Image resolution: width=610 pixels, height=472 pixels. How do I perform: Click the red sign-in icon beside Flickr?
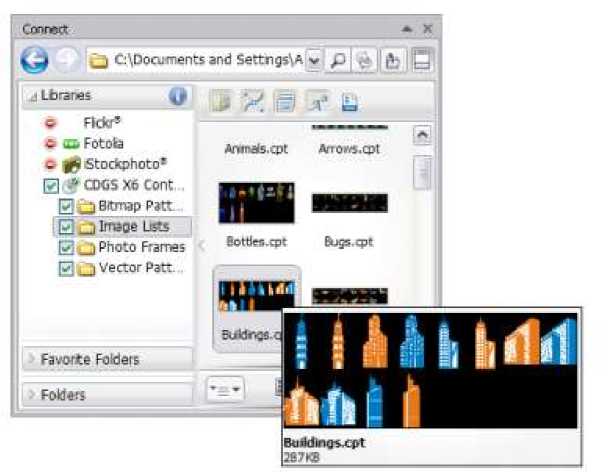click(x=50, y=123)
